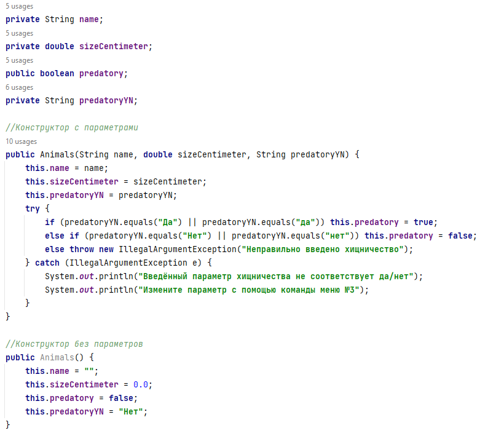Click the catch keyword
Viewport: 504px width, 444px height.
(47, 263)
